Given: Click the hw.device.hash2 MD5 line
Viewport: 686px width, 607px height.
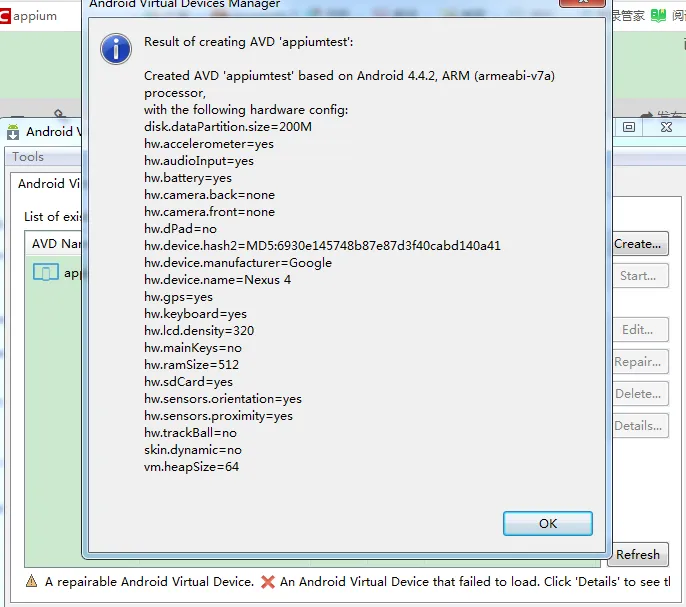Looking at the screenshot, I should pos(322,246).
